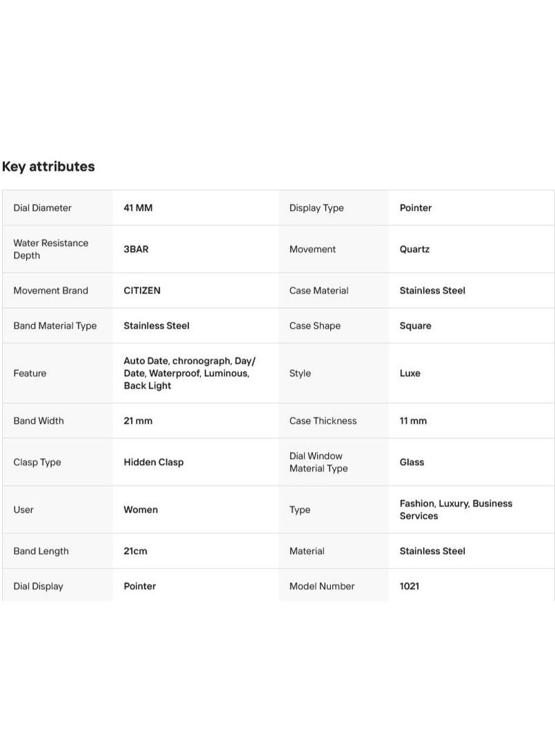Select Fashion, Luxury, Business Services value
Screen dimensions: 555x756
pos(456,510)
